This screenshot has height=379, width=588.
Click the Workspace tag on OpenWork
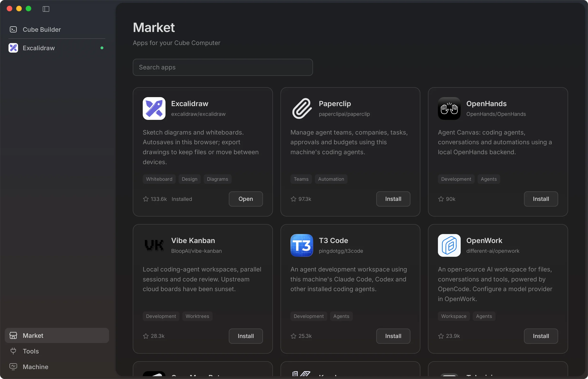pos(454,316)
